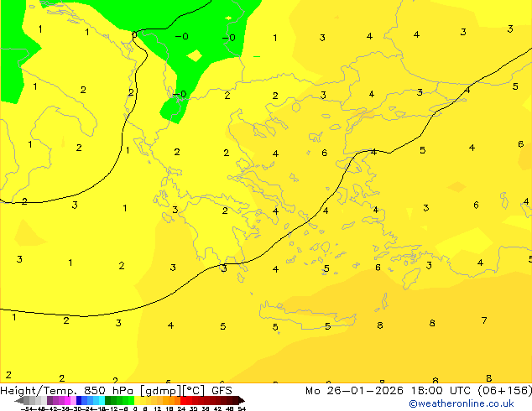Click the legend scale label '24'
This screenshot has height=411, width=532.
[181, 408]
